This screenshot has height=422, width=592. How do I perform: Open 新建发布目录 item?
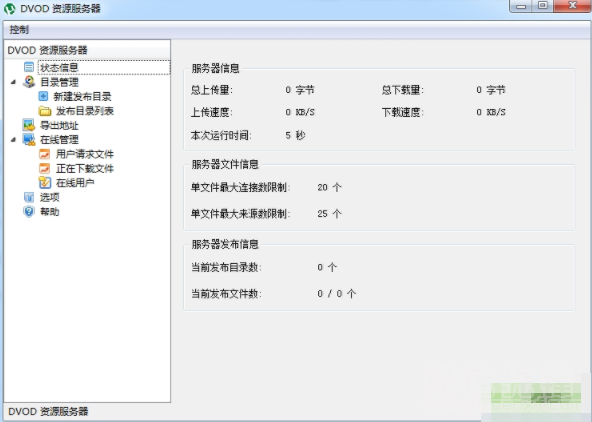(x=82, y=97)
